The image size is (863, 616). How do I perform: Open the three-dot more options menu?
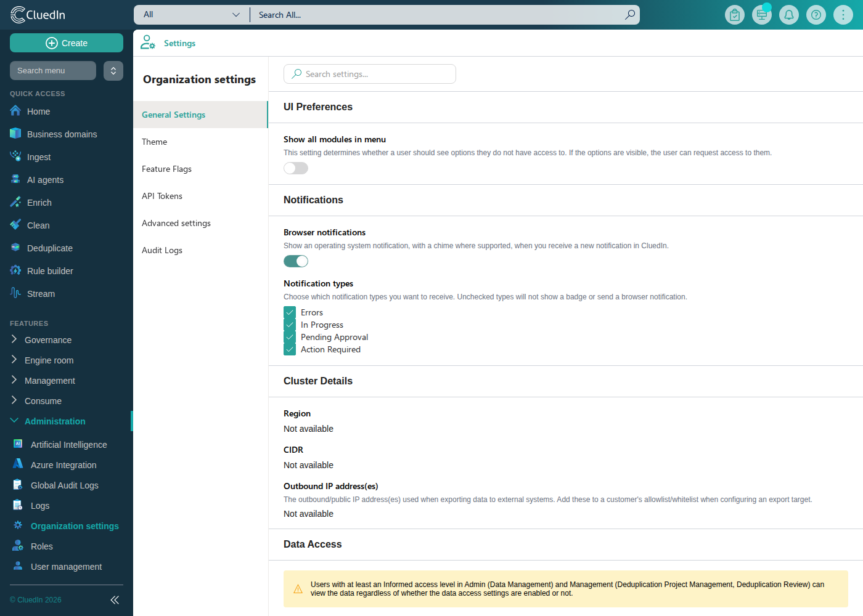click(843, 15)
